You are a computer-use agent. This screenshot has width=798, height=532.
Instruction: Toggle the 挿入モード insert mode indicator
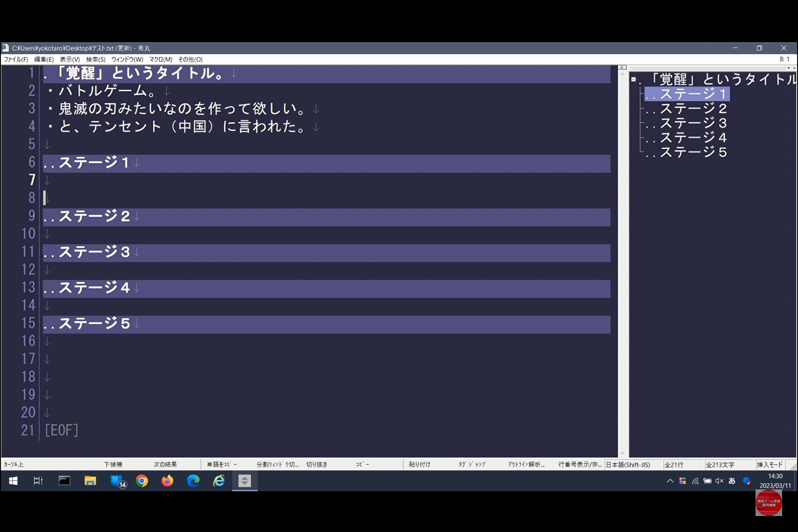tap(770, 465)
